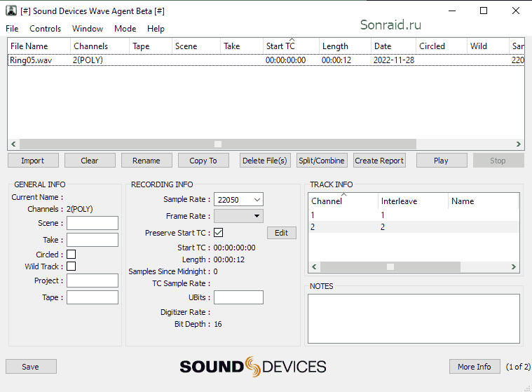Open the Sample Rate dropdown

tap(238, 200)
